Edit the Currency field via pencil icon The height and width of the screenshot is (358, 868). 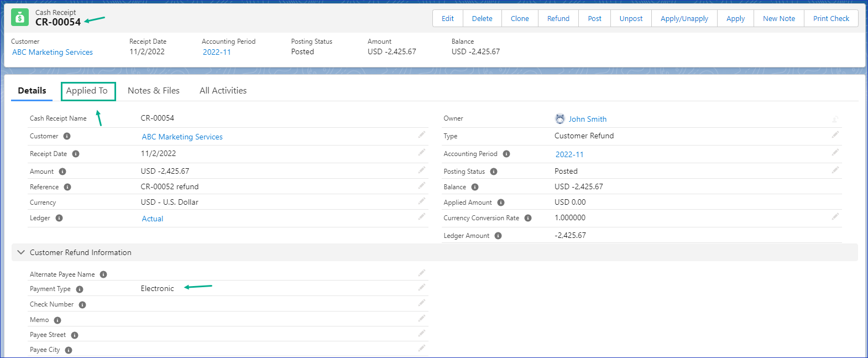click(x=422, y=201)
